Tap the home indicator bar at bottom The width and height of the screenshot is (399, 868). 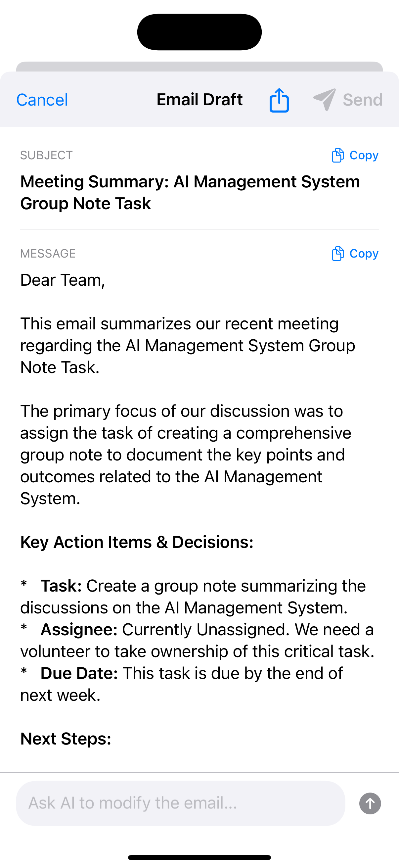point(199,856)
